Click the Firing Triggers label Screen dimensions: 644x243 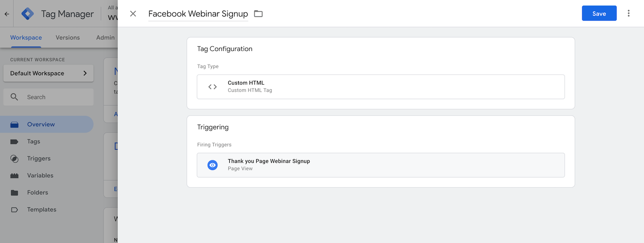tap(214, 145)
